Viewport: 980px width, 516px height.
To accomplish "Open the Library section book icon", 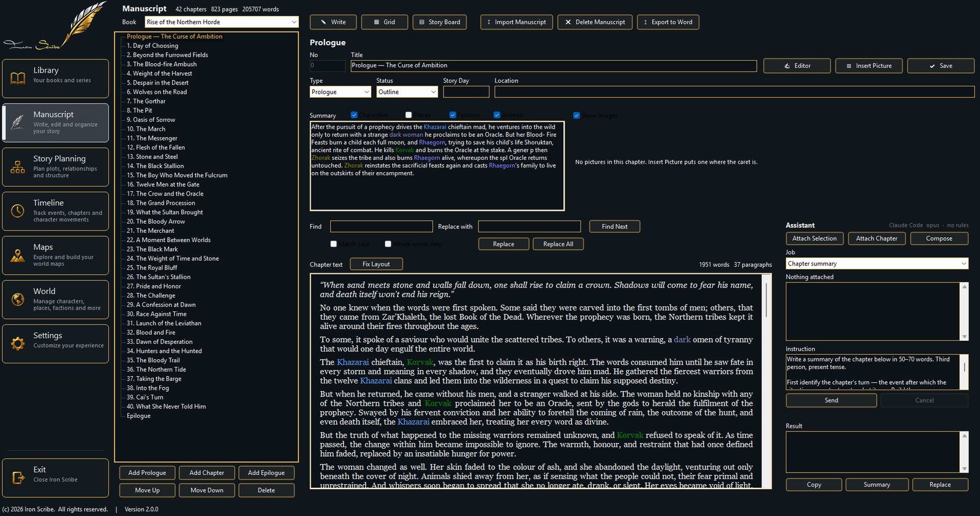I will pyautogui.click(x=18, y=78).
